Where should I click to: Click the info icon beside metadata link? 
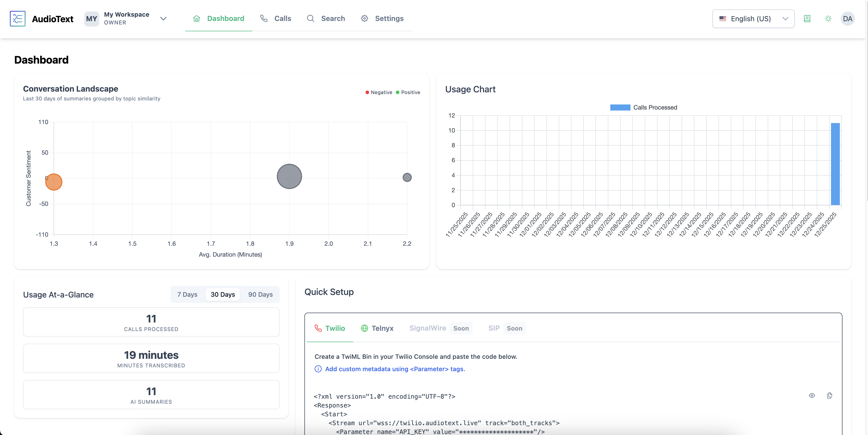point(318,369)
